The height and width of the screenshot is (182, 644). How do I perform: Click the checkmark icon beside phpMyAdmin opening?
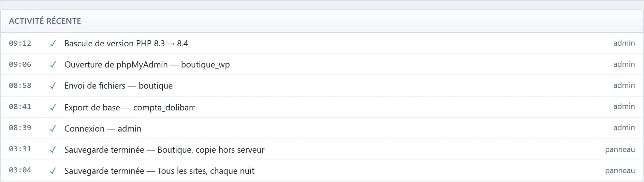53,64
